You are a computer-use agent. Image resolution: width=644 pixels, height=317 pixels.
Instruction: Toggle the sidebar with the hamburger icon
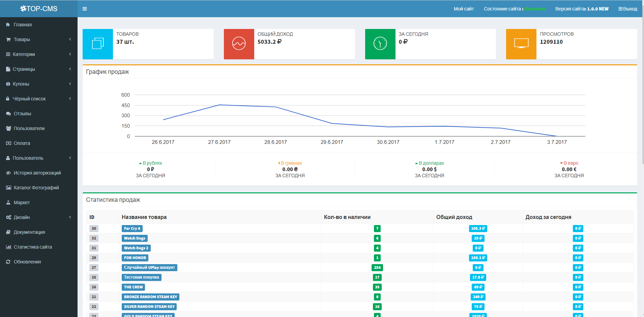tap(85, 9)
